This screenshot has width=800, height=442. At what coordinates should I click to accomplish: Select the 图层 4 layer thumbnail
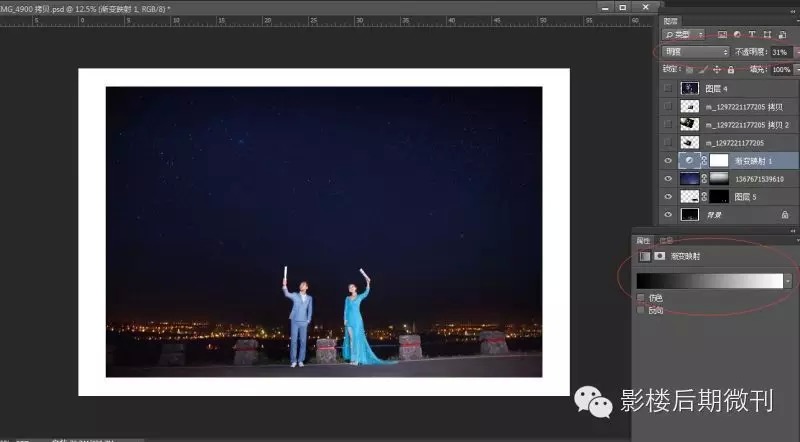click(689, 88)
